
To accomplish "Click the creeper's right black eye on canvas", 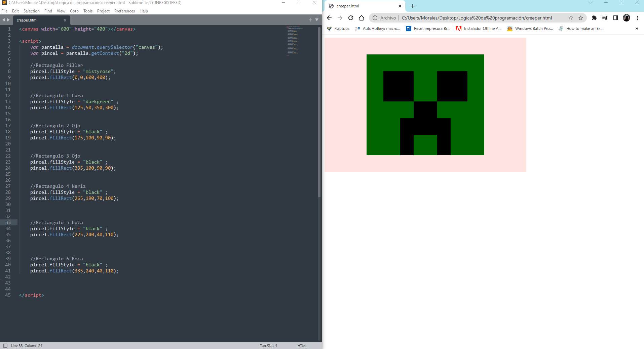I will coord(452,86).
